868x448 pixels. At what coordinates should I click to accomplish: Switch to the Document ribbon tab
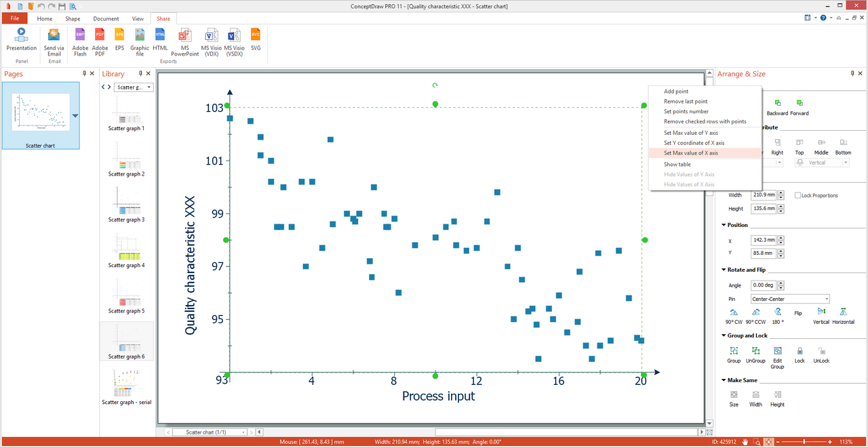tap(106, 18)
